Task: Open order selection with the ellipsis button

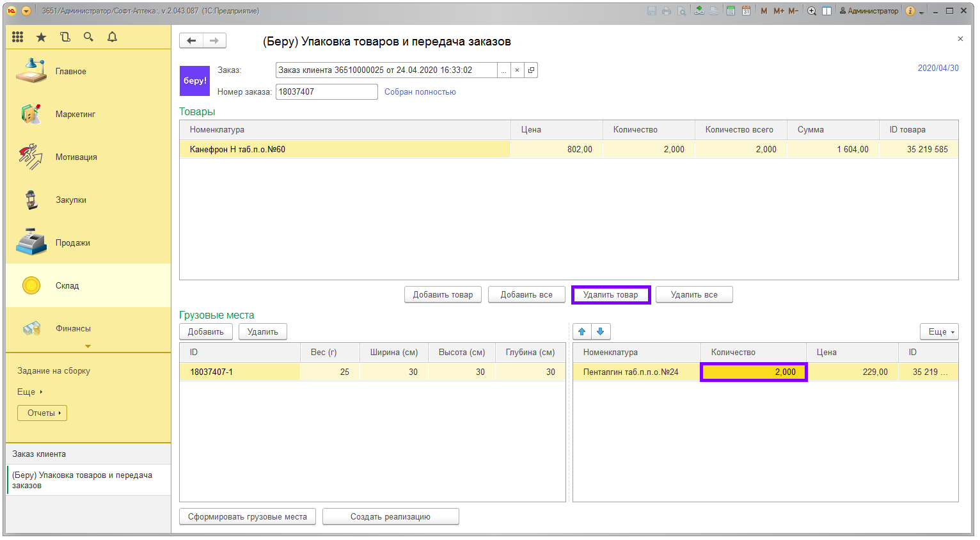Action: point(504,70)
